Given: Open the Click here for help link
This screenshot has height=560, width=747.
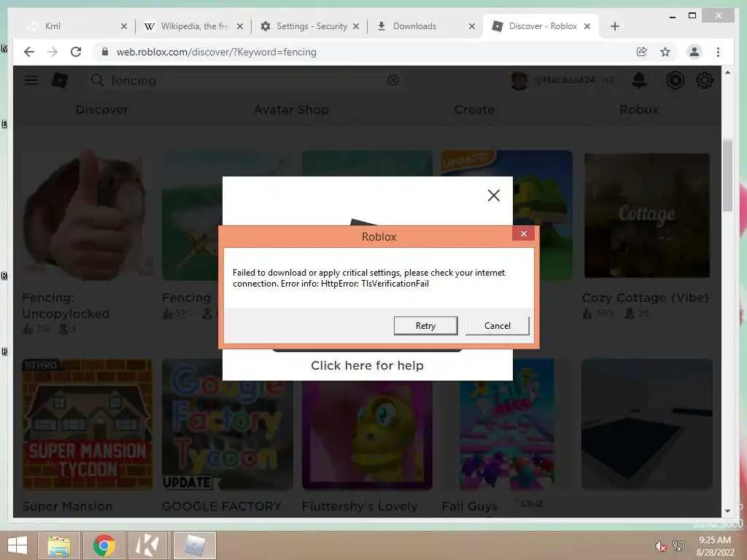Looking at the screenshot, I should (368, 365).
